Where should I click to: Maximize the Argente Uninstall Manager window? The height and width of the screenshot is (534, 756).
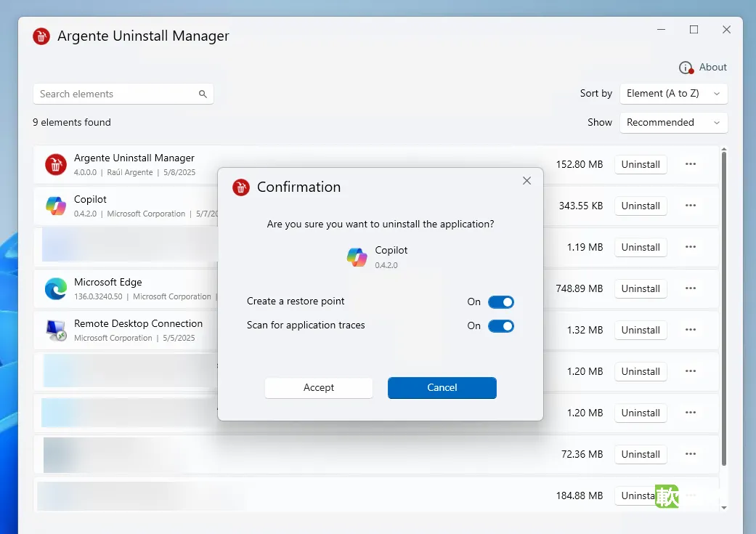pos(694,30)
